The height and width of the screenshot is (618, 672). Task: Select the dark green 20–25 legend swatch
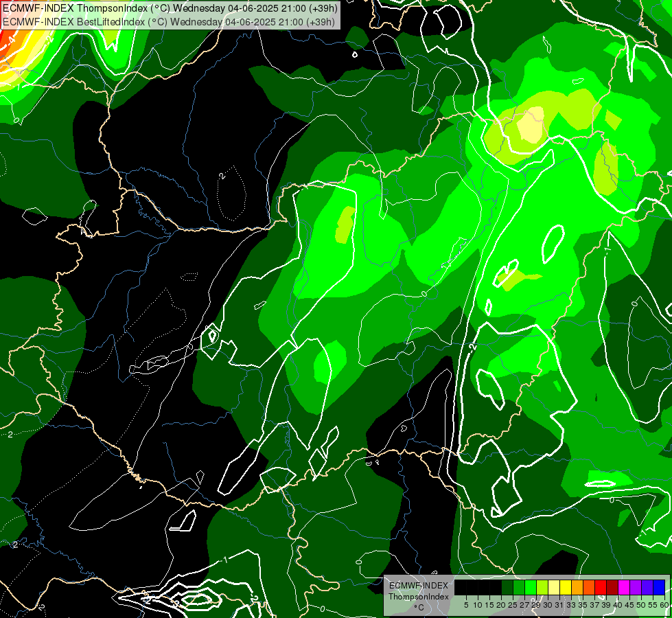(x=507, y=587)
